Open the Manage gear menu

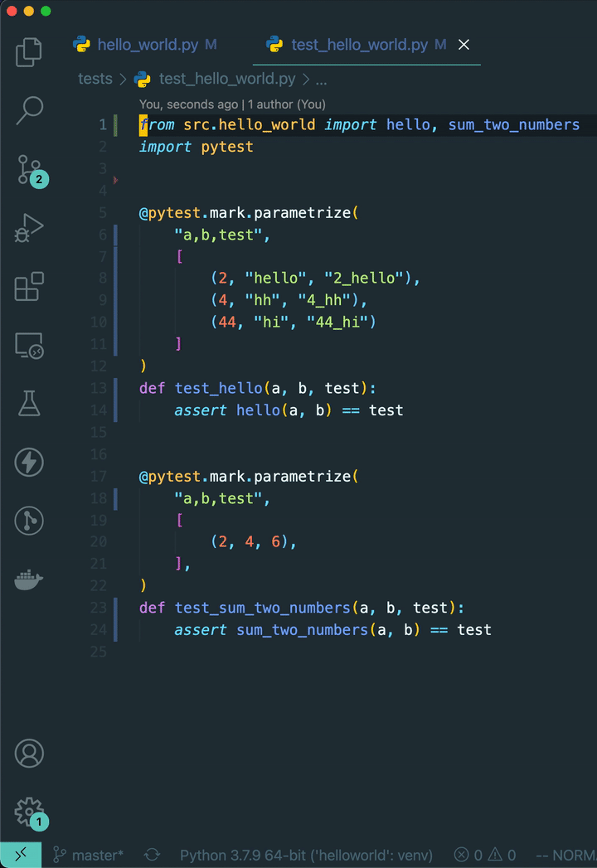(29, 811)
